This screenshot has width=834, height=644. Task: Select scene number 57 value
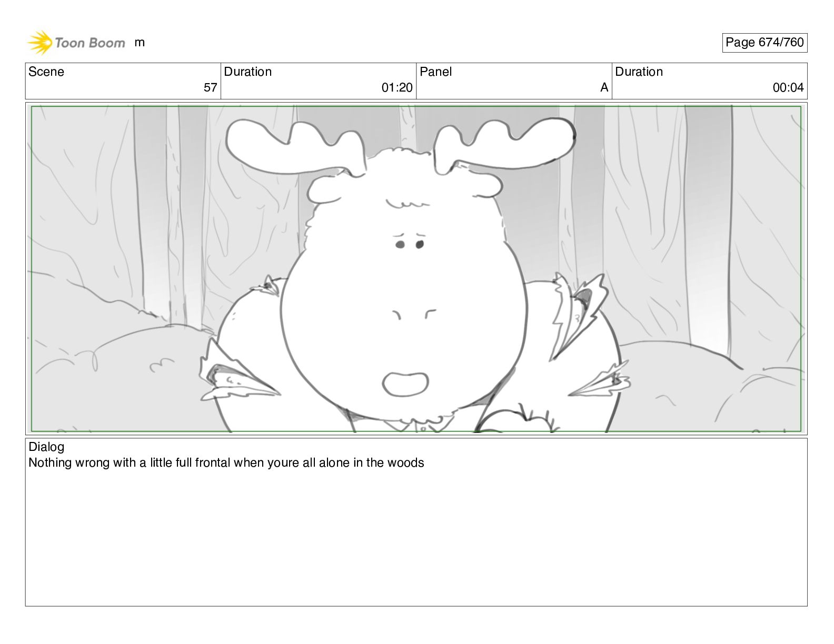210,88
